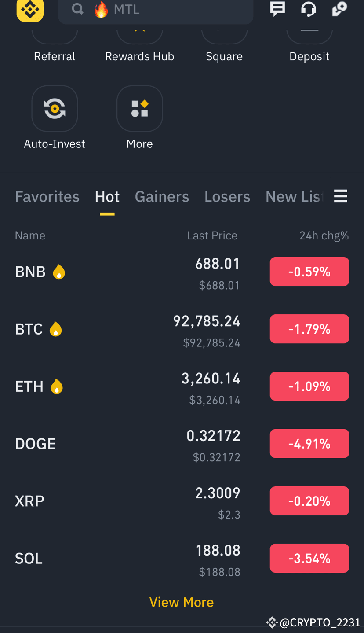Switch to the Gainers tab
Screen dimensions: 364x633
pos(162,196)
